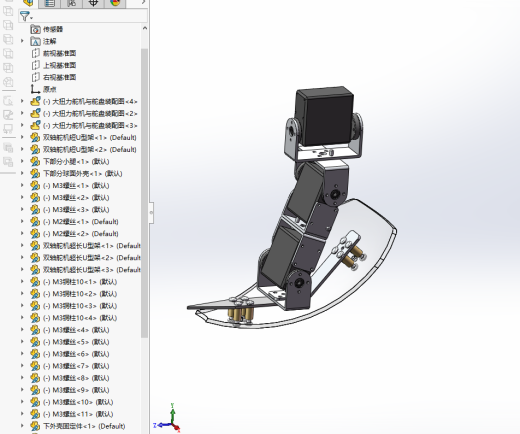Select the 双轴舵机超长U型架<1> part icon
The width and height of the screenshot is (520, 434).
(x=35, y=246)
